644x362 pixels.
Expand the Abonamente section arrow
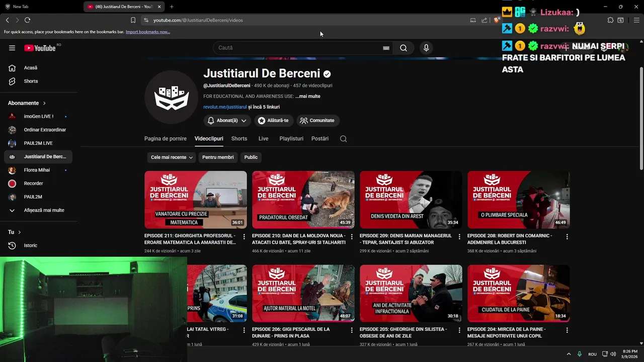[44, 103]
